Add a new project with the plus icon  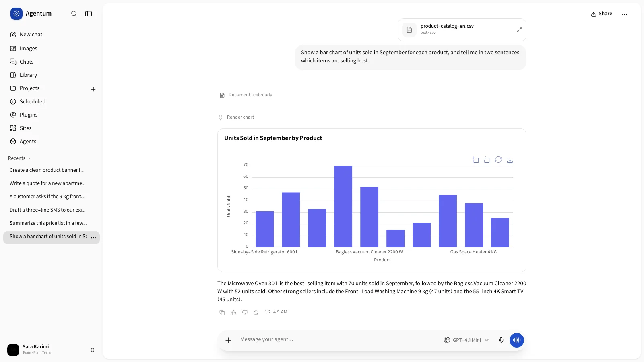pos(93,89)
